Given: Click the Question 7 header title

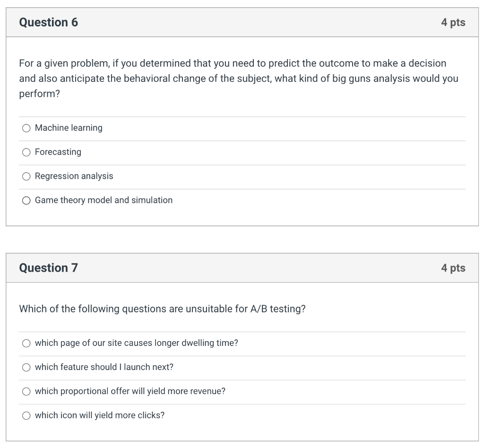Looking at the screenshot, I should click(x=49, y=268).
